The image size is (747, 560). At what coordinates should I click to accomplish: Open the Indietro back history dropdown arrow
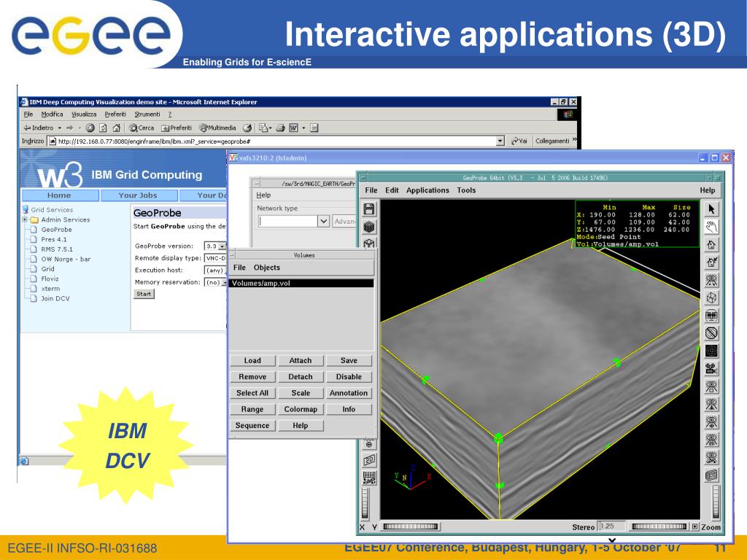coord(60,128)
